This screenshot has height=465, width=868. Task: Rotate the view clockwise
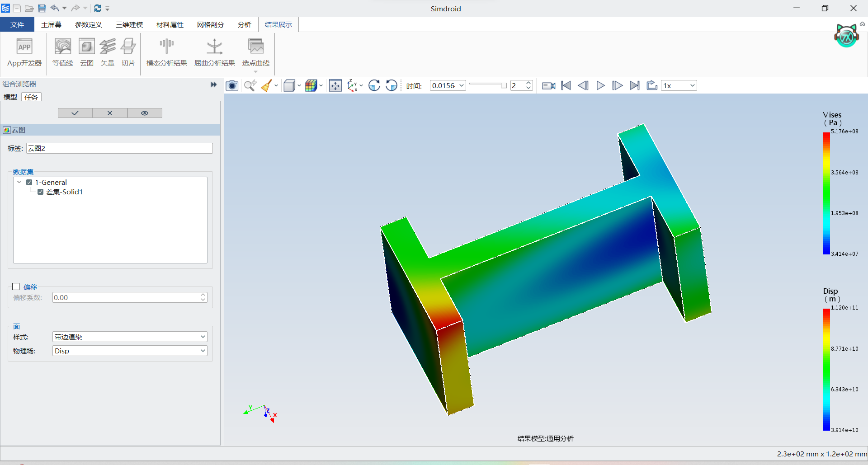click(x=374, y=85)
